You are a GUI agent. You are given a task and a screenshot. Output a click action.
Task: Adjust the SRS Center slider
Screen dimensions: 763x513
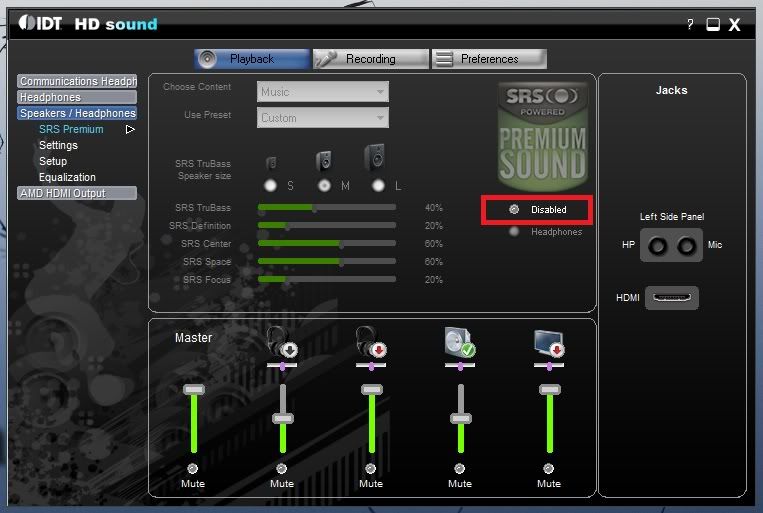327,243
